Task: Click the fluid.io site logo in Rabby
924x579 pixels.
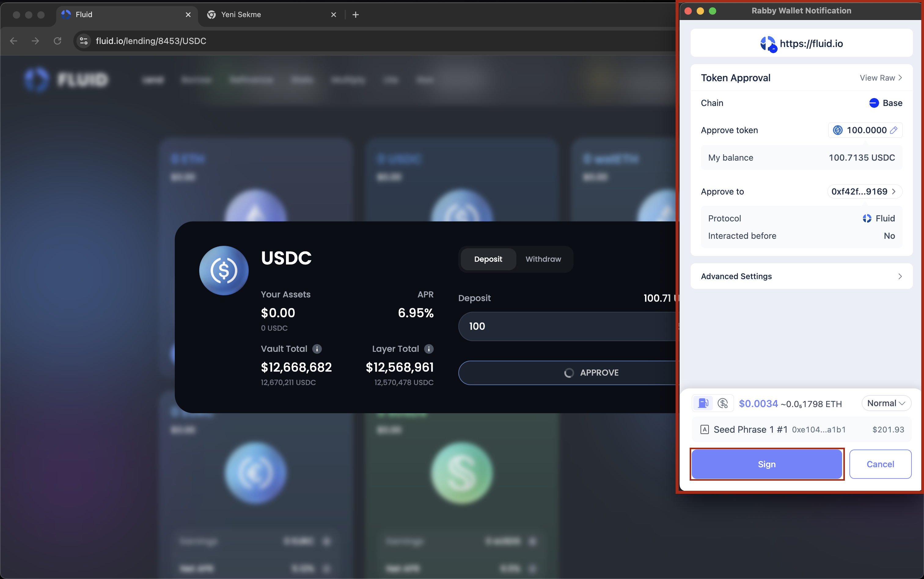Action: [x=768, y=44]
